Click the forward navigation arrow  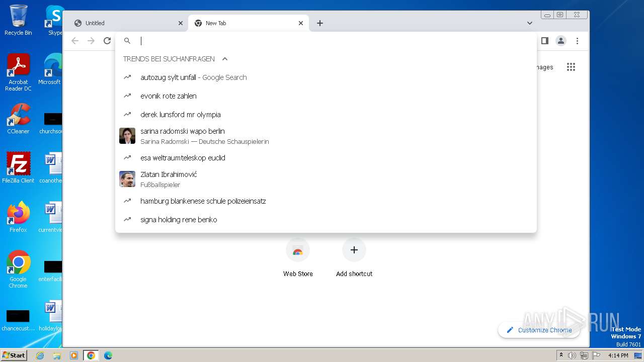click(x=91, y=41)
